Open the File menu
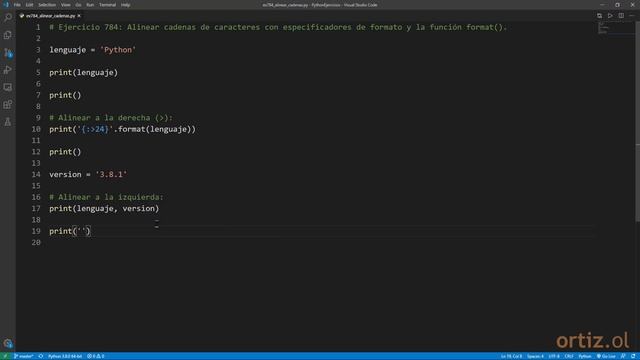 pos(17,5)
